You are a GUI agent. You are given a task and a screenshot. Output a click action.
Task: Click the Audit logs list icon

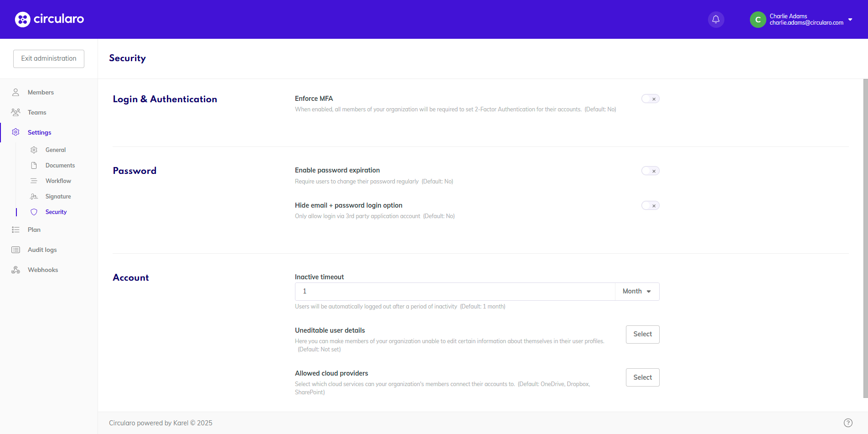15,250
